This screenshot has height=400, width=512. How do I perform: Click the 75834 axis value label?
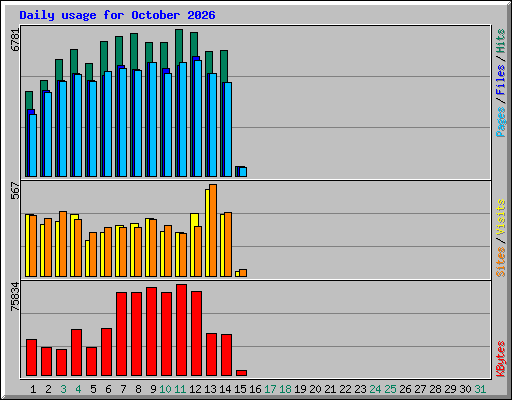pos(15,297)
